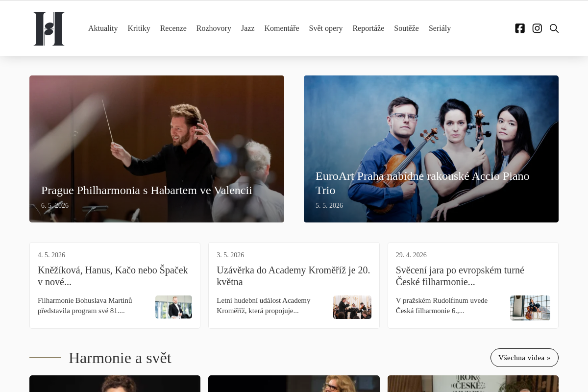Click the date 5. 5. 2026 on EuroArt article

point(329,206)
